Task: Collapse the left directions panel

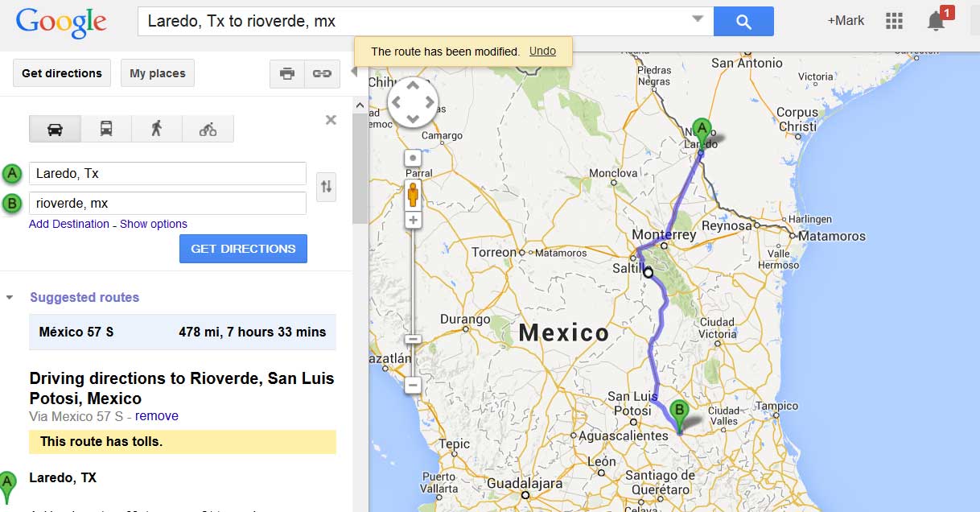Action: [x=354, y=72]
